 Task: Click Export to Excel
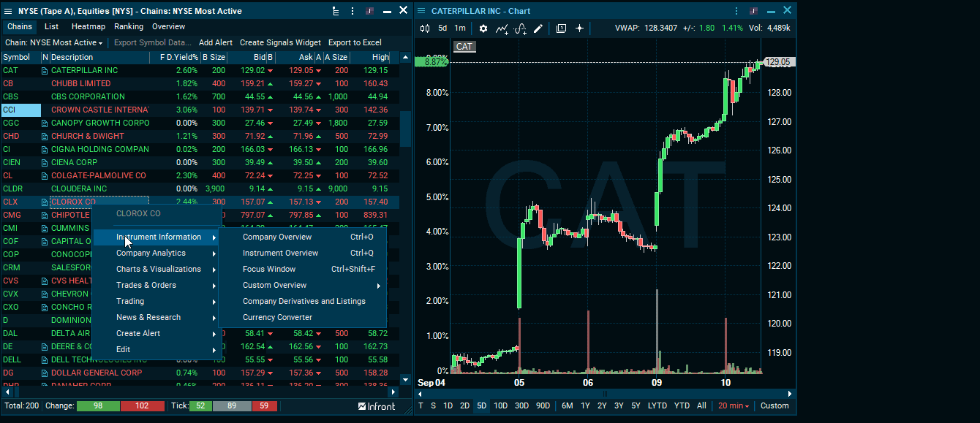[x=355, y=43]
